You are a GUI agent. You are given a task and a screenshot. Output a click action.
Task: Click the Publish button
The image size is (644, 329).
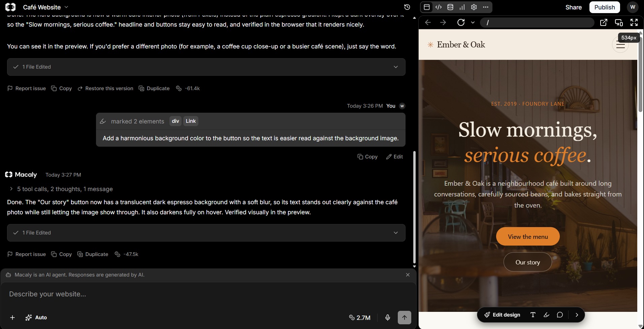[x=605, y=7]
